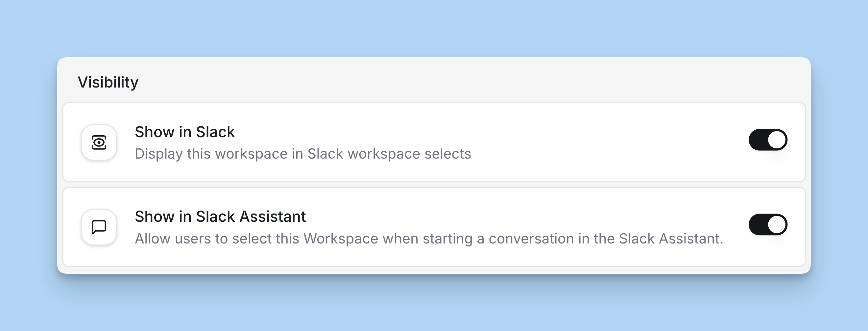Click the words "the Slack Assistant." ending the description
Viewport: 868px width, 331px height.
(x=658, y=239)
